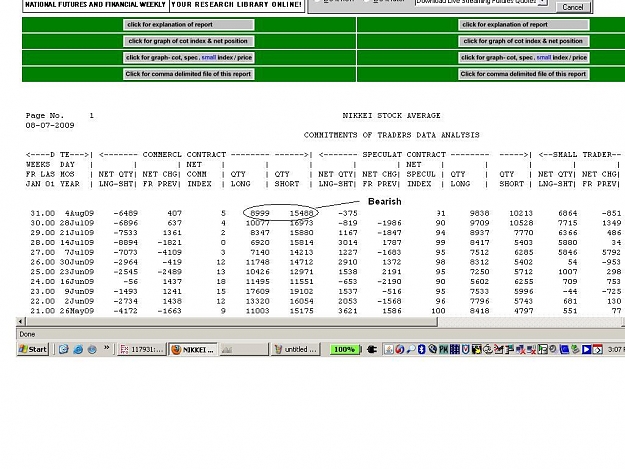
Task: Switch to the taskbar button with chart icon
Action: point(244,349)
